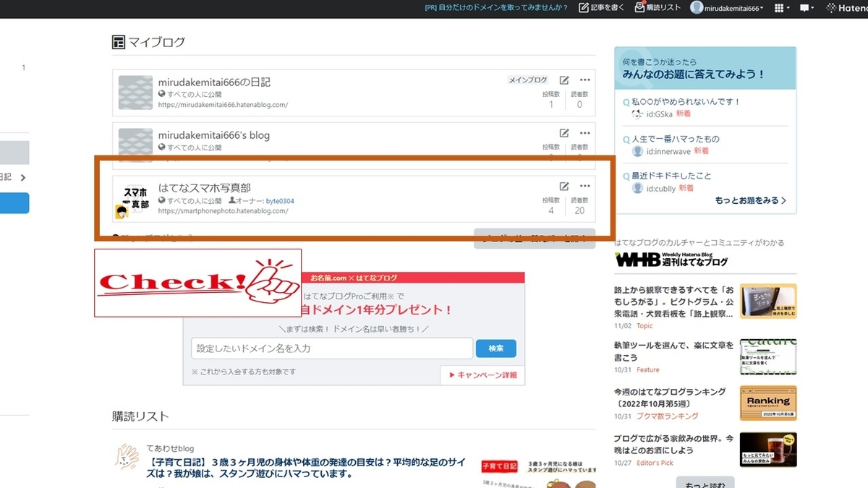Open article 路上から観察できるすべてを「おもしろがる」
Screen dimensions: 868x488
point(673,301)
